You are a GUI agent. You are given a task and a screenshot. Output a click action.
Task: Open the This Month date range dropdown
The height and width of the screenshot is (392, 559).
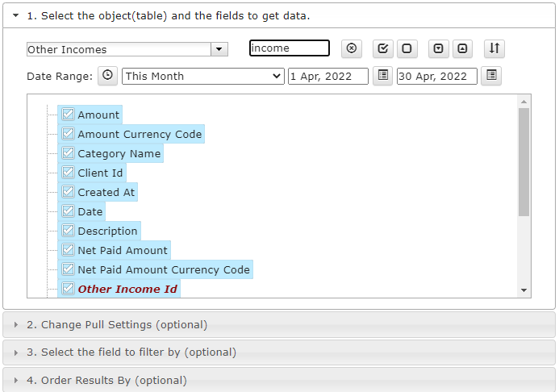202,77
